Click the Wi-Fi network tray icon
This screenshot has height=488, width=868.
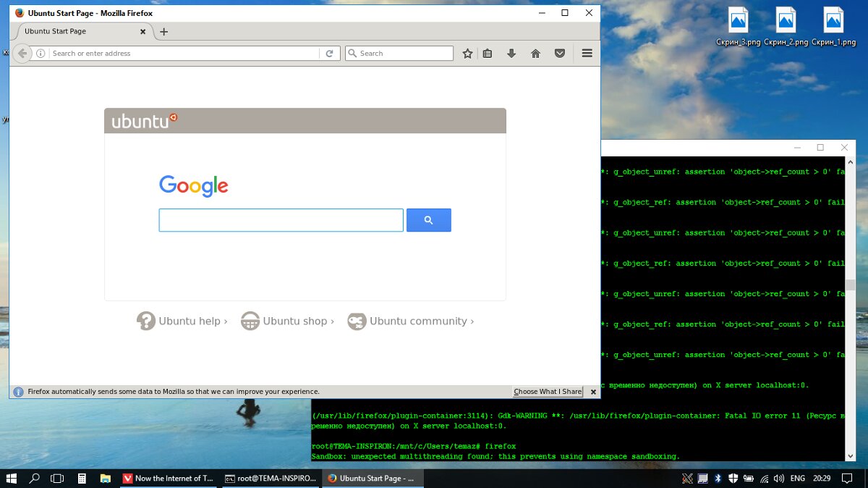[764, 479]
